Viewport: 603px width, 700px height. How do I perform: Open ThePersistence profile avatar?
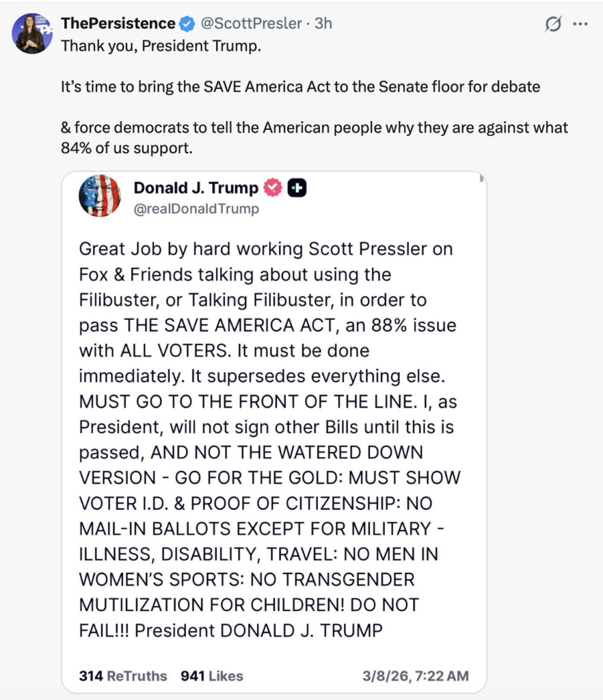(32, 33)
